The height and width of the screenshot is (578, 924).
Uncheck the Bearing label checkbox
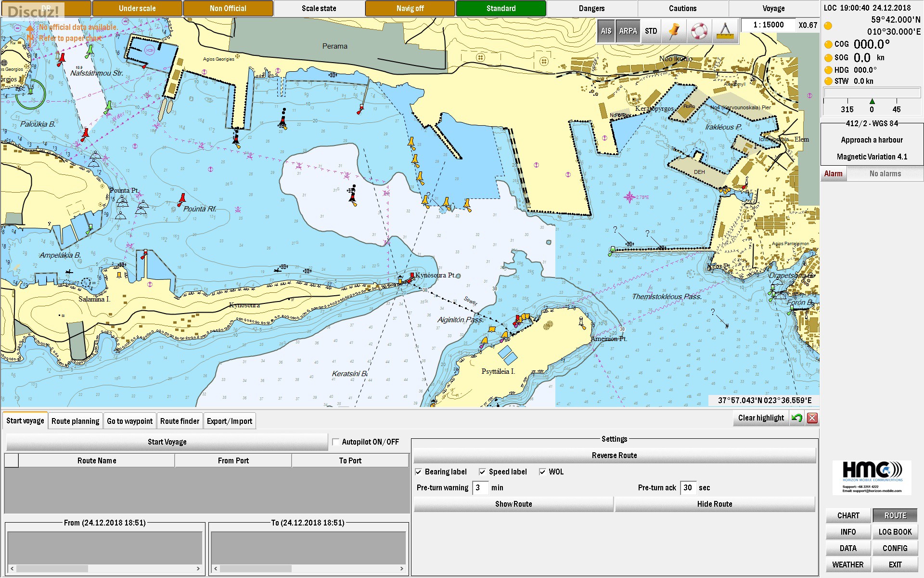point(419,472)
